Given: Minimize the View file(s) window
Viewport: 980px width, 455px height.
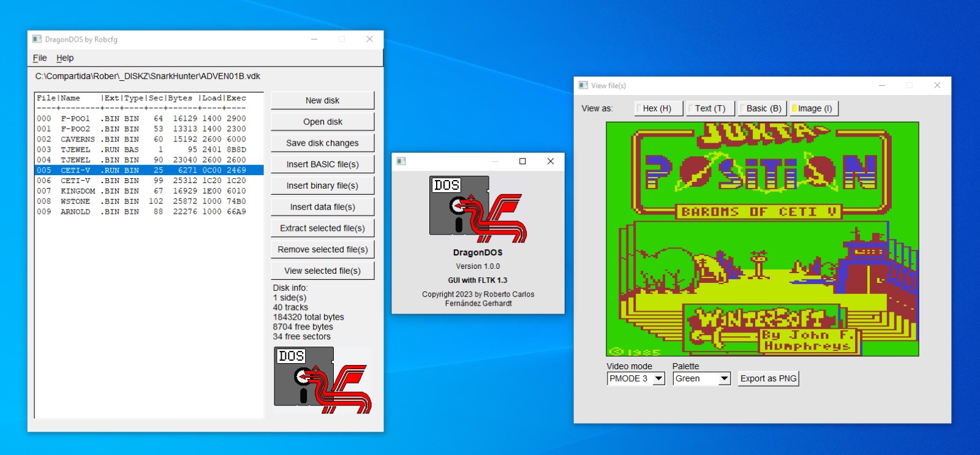Looking at the screenshot, I should point(882,86).
